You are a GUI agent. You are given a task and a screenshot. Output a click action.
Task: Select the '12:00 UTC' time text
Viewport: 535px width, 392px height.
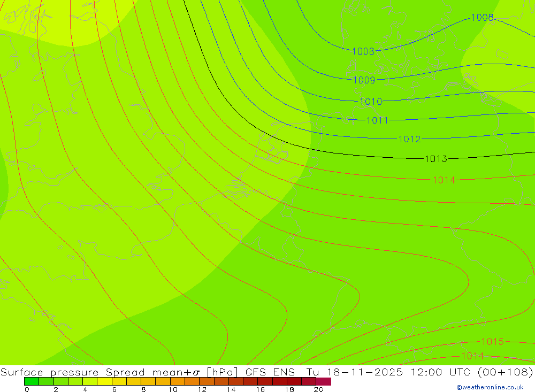441,372
